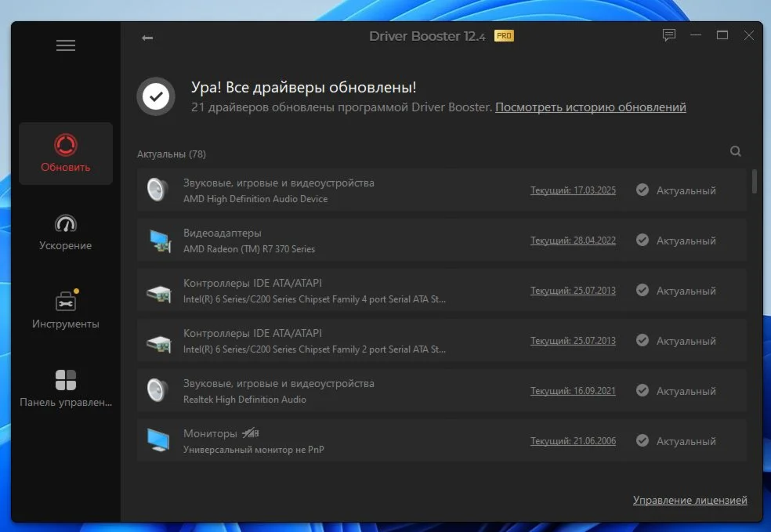Click the driver list scrollbar thumb
Image resolution: width=771 pixels, height=532 pixels.
(755, 182)
